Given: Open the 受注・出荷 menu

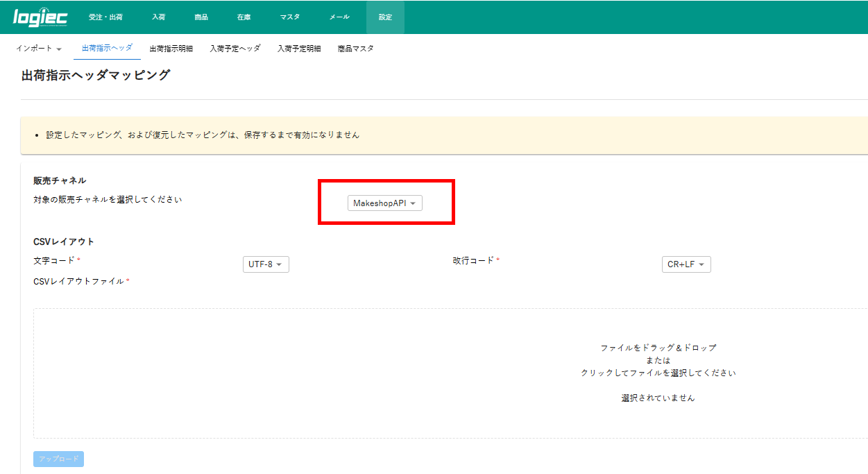Looking at the screenshot, I should 105,17.
